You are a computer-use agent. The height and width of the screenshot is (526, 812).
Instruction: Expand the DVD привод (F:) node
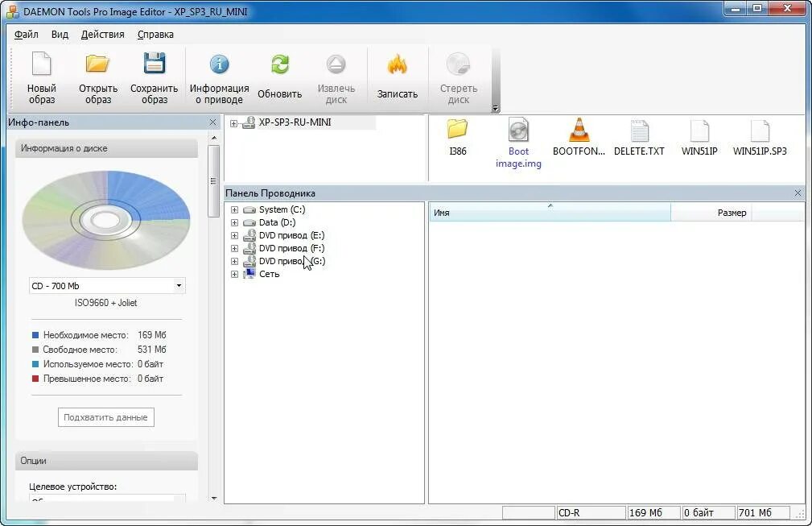(235, 248)
